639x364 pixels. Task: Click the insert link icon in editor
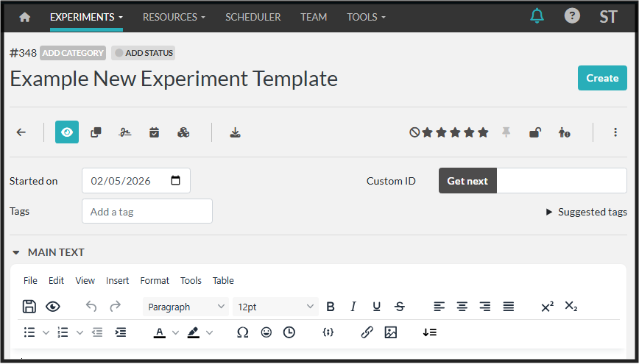(x=367, y=332)
